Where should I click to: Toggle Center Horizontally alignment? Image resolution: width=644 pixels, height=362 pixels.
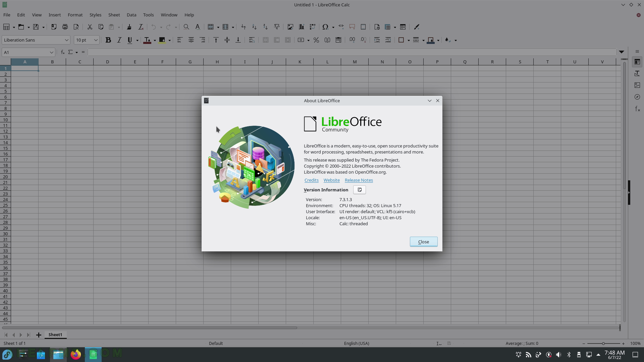tap(191, 40)
